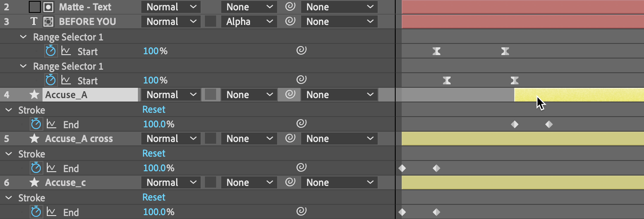644x219 pixels.
Task: Open the Alpha track matte dropdown
Action: 249,22
